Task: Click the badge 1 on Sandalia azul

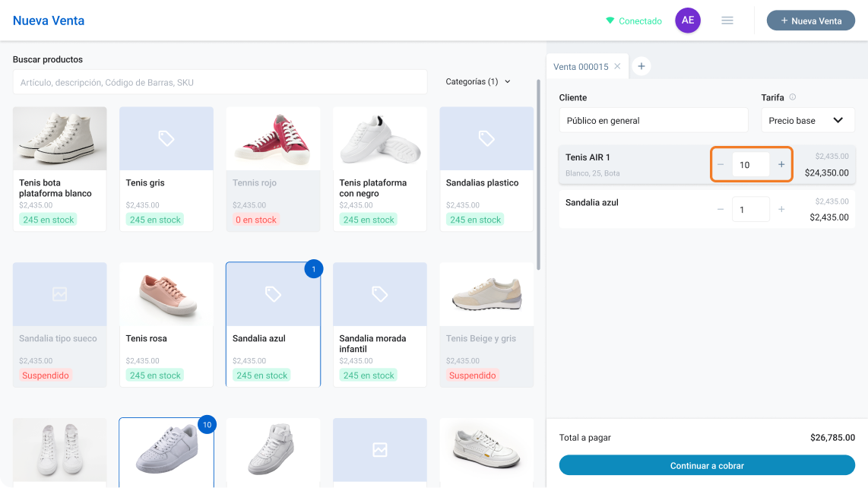Action: (314, 269)
